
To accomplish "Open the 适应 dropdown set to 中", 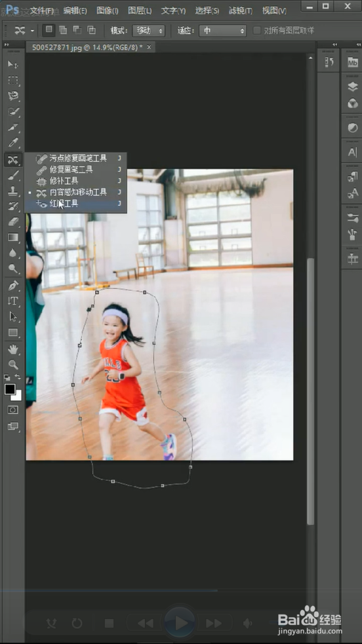I will pyautogui.click(x=222, y=30).
